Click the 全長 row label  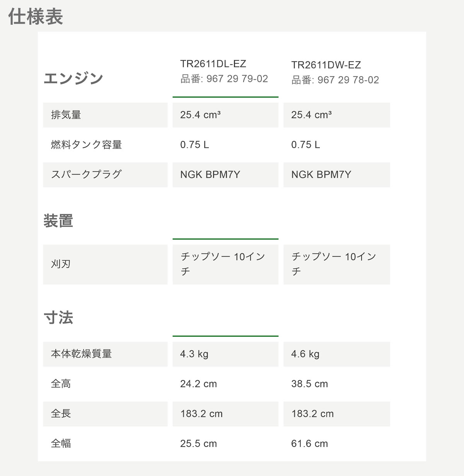tap(61, 414)
